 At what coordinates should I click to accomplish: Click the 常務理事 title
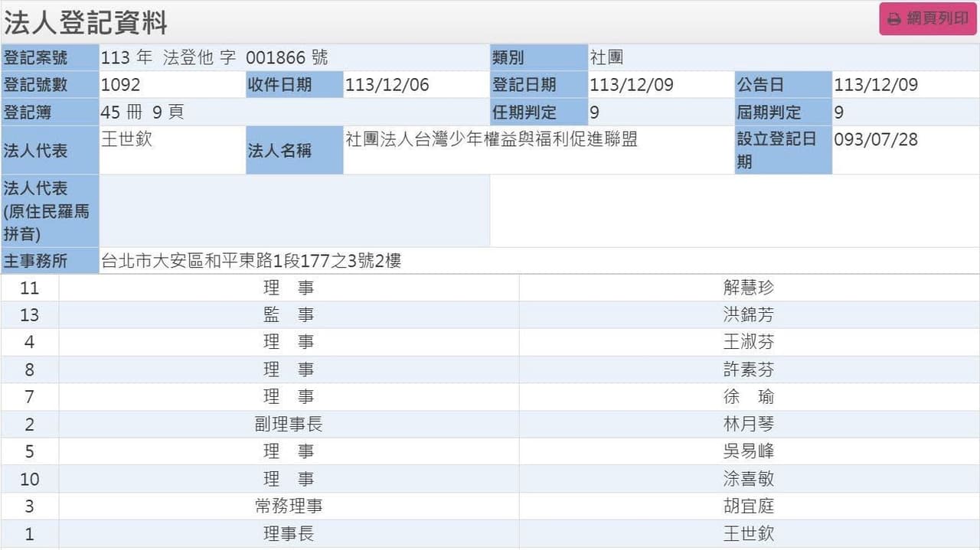tap(289, 506)
